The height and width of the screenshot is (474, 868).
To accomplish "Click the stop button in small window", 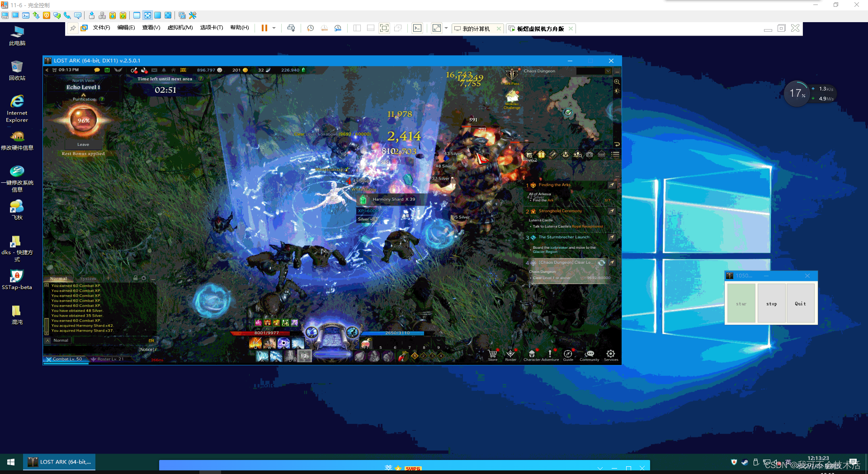I will [x=771, y=303].
